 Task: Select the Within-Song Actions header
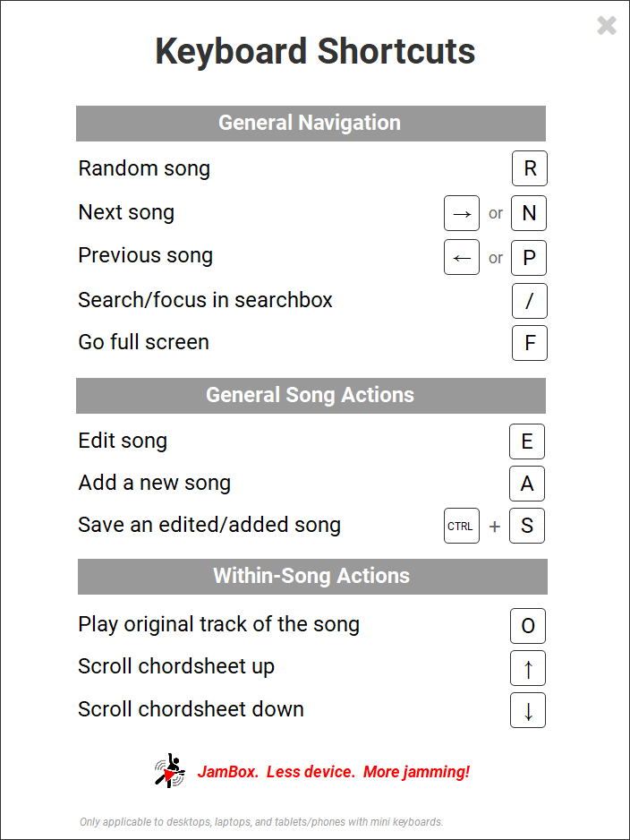point(312,577)
